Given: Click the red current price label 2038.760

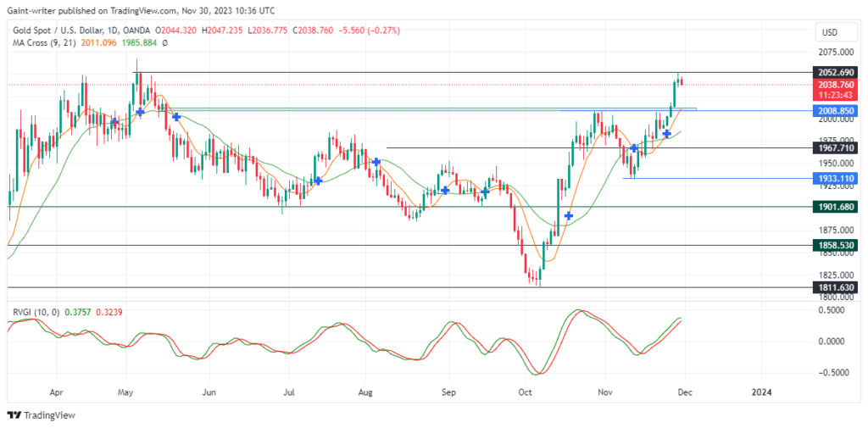Looking at the screenshot, I should (x=835, y=85).
